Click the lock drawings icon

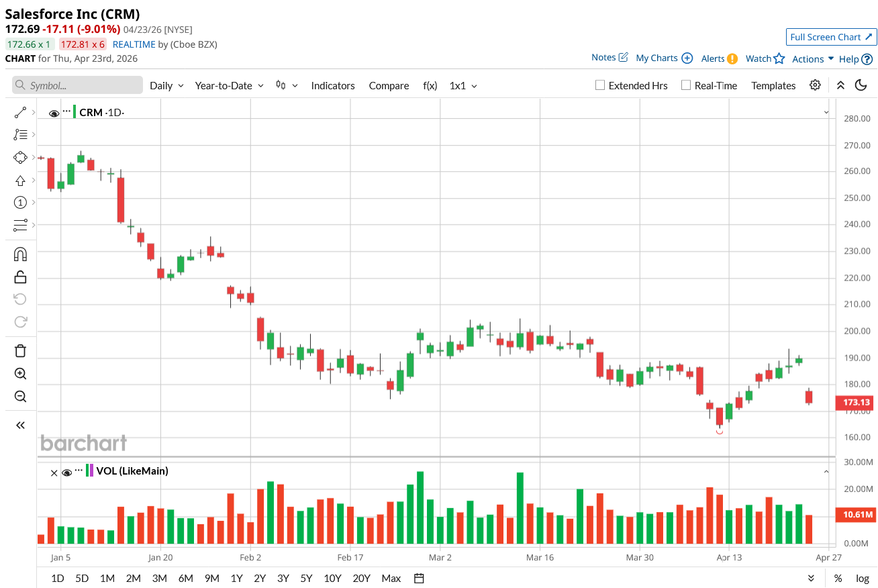pos(20,277)
